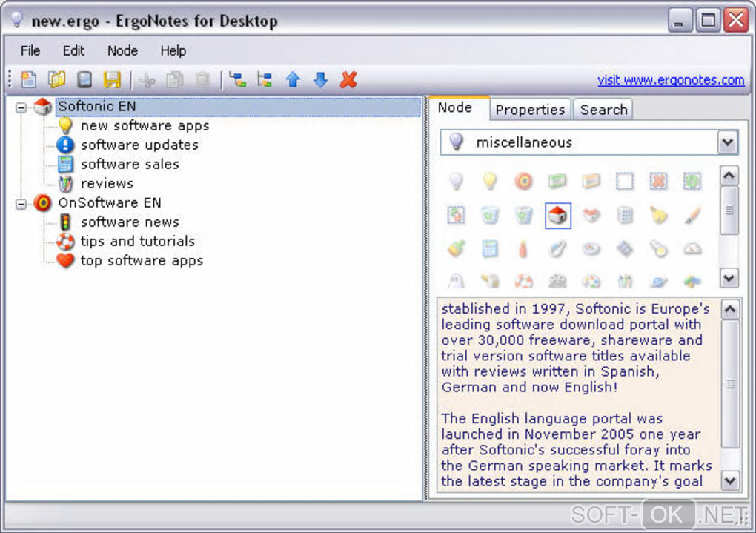Save the file with floppy disk icon
The width and height of the screenshot is (756, 533).
(x=112, y=79)
